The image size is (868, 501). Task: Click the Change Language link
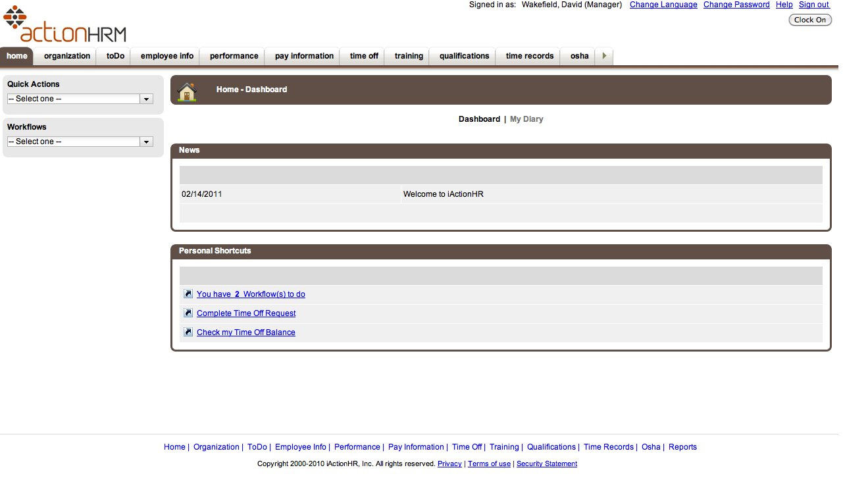click(663, 5)
